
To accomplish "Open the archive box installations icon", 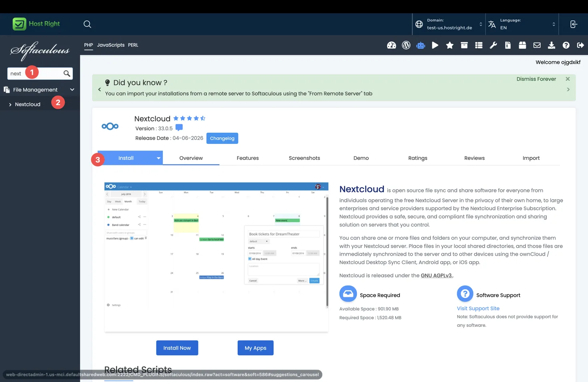I will (x=464, y=45).
